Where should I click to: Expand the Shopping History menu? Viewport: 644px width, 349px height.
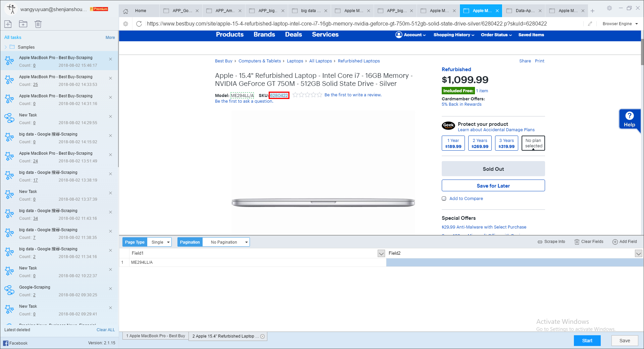tap(454, 35)
